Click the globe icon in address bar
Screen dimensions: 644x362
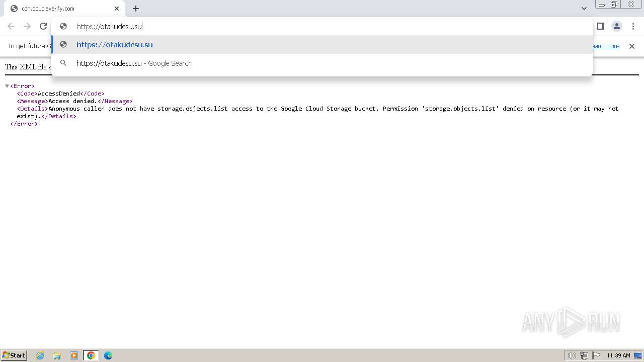[x=63, y=26]
